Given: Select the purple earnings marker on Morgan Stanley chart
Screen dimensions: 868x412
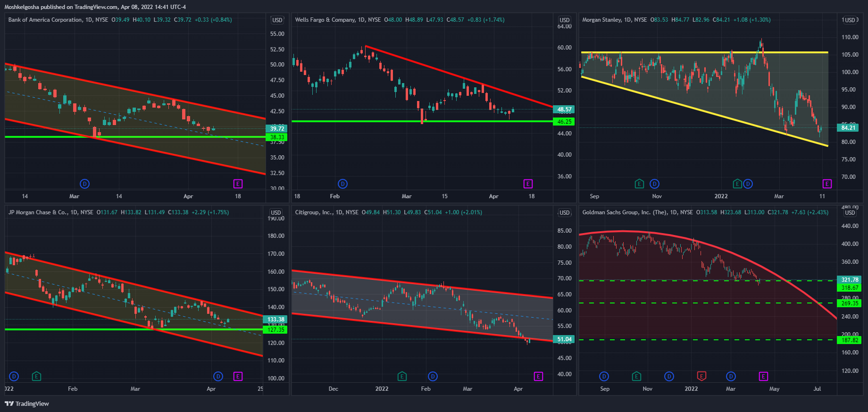Looking at the screenshot, I should click(827, 184).
